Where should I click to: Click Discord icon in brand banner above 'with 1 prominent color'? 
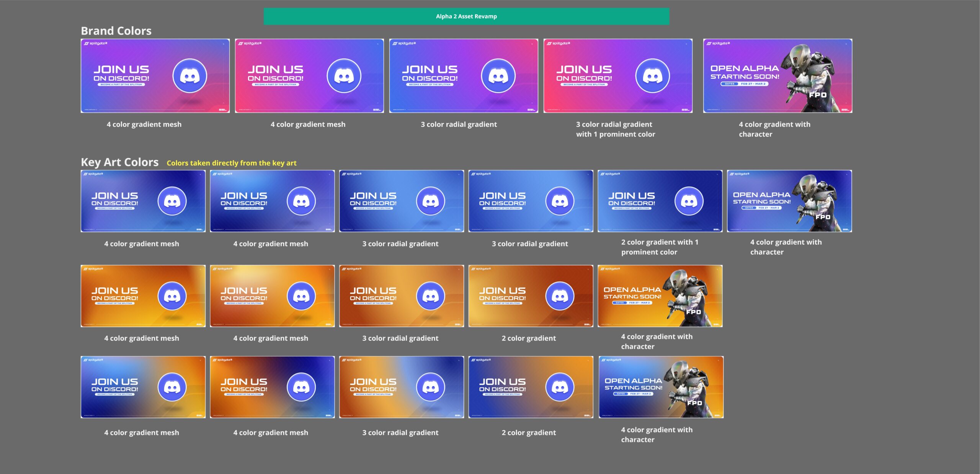(x=652, y=76)
